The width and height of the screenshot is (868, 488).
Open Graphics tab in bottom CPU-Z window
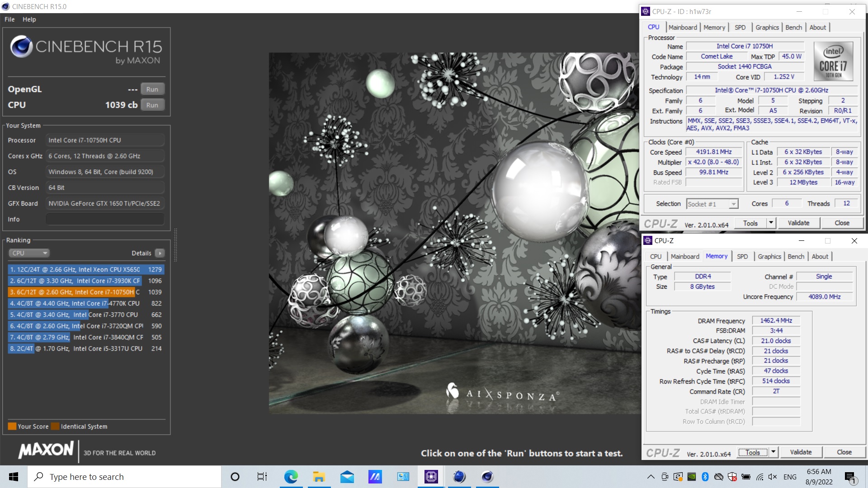(x=769, y=256)
